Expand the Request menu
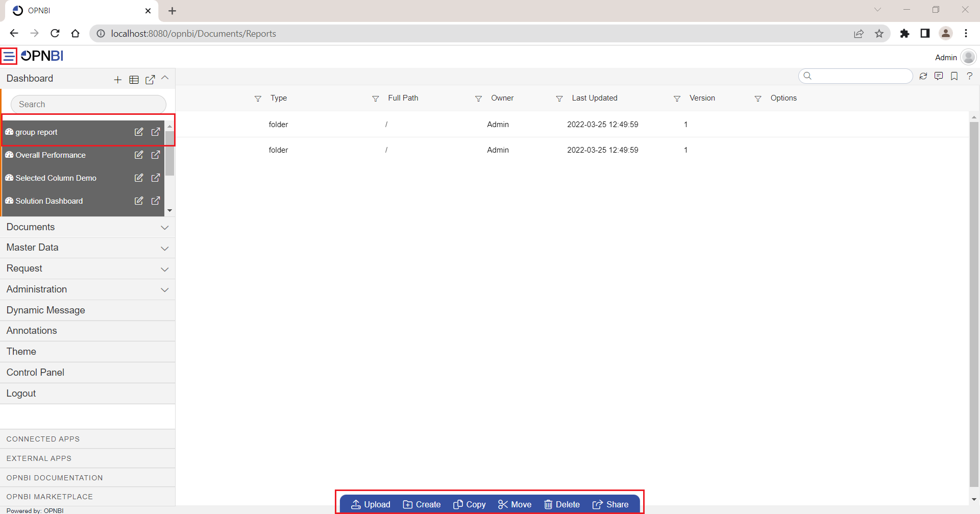Image resolution: width=980 pixels, height=514 pixels. point(87,268)
